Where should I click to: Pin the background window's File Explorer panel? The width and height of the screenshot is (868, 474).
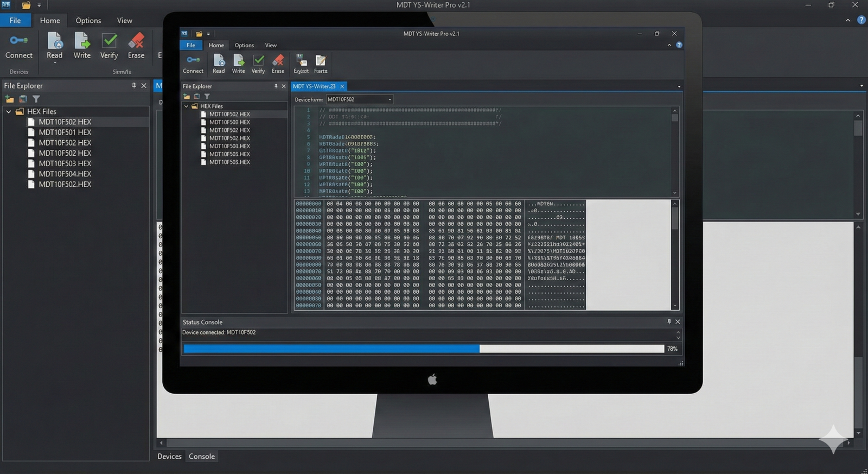(x=134, y=85)
